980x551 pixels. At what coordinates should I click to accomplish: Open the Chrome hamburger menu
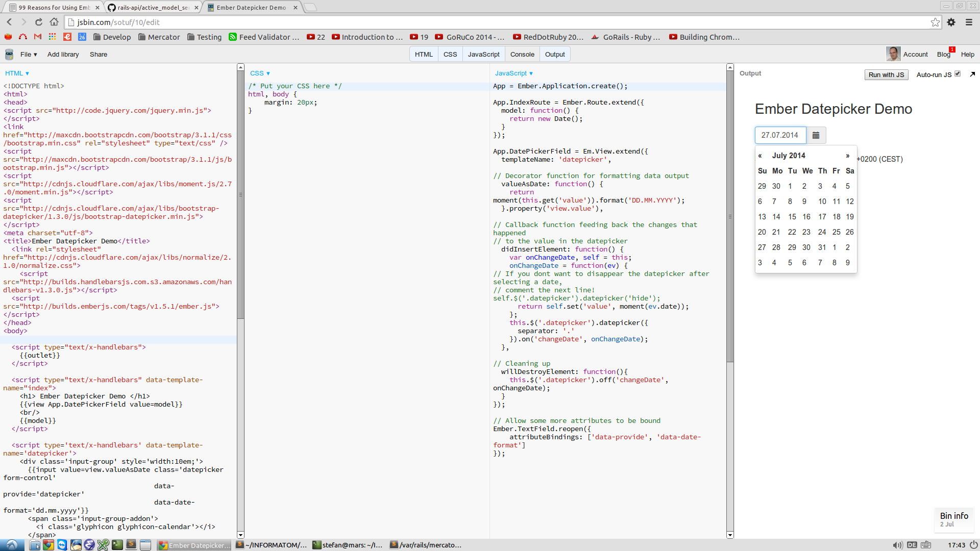[x=969, y=22]
